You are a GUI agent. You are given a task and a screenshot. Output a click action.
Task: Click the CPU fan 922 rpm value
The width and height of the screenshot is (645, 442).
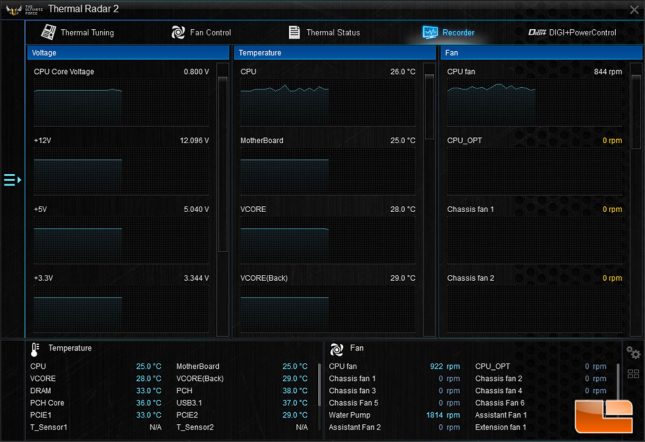pos(445,366)
